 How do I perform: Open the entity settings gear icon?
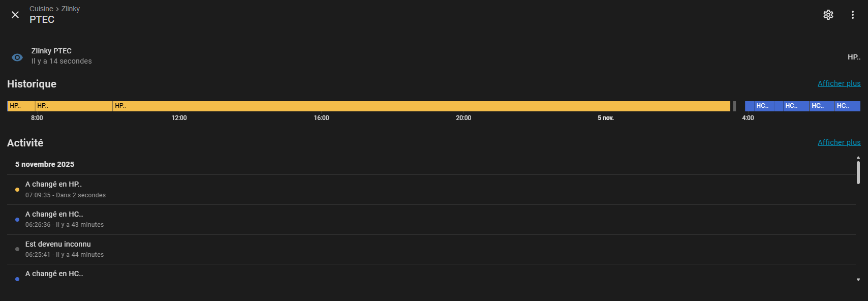pyautogui.click(x=828, y=15)
